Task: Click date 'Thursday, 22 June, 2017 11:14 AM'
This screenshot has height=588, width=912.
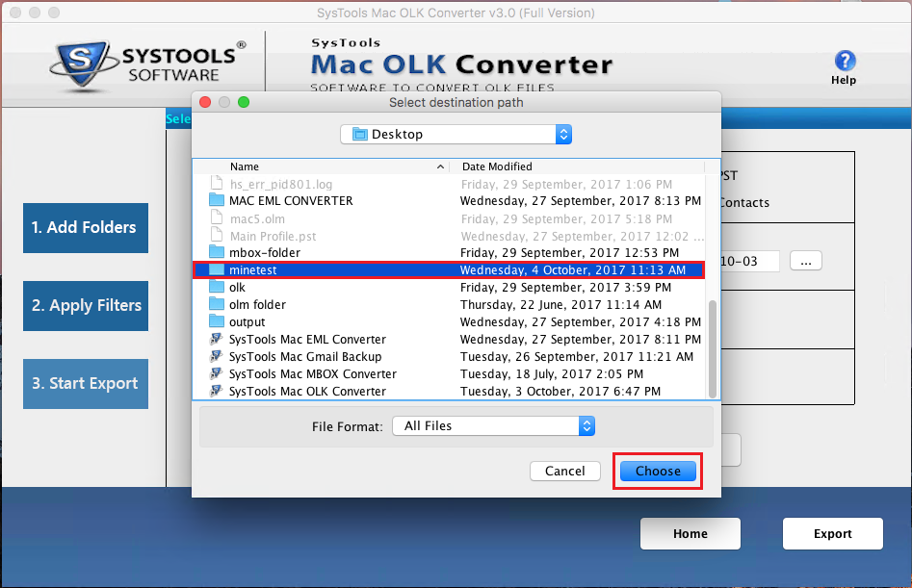Action: tap(560, 305)
